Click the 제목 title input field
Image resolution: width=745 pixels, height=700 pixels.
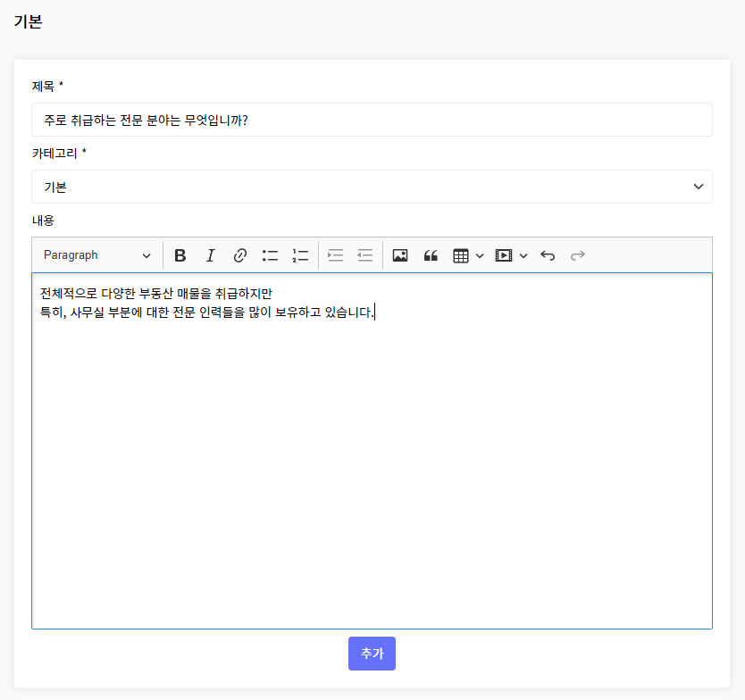(372, 120)
